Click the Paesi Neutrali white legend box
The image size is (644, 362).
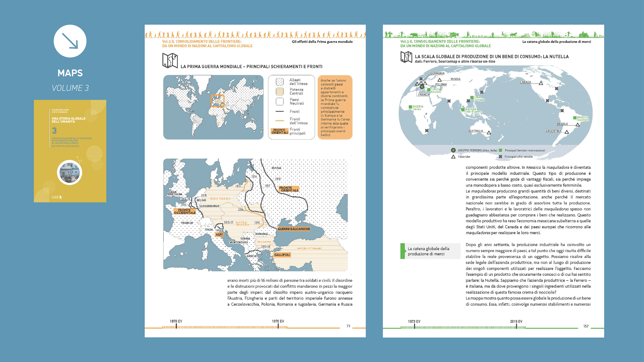point(280,101)
